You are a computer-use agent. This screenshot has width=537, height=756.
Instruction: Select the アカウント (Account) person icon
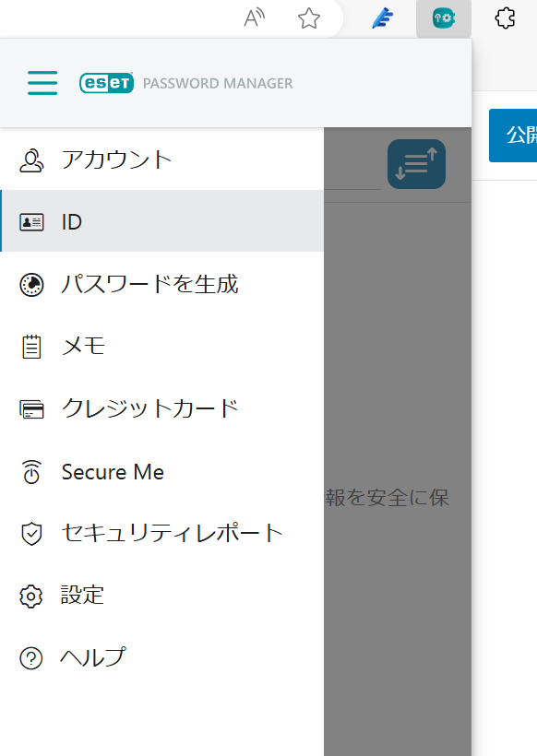click(x=33, y=159)
